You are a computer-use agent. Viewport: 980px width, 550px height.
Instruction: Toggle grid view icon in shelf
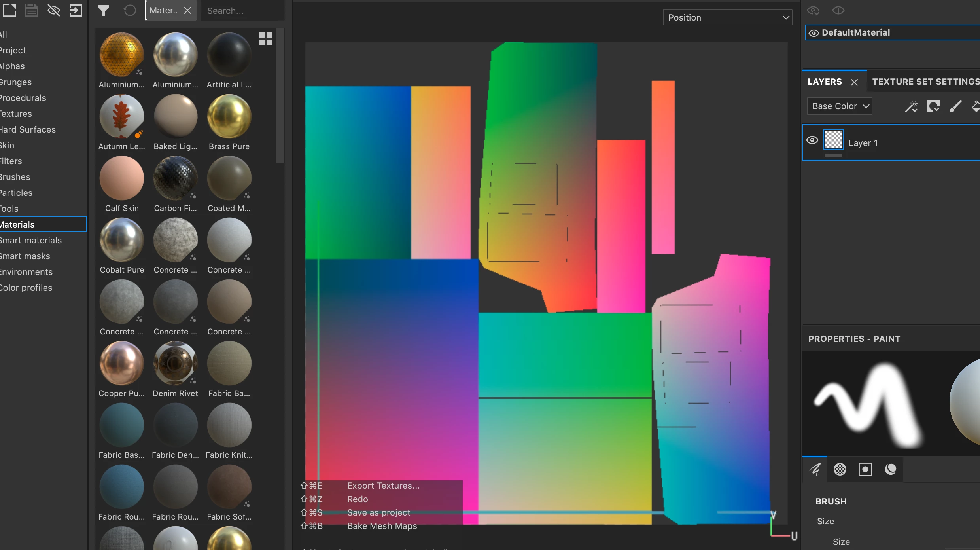(265, 39)
